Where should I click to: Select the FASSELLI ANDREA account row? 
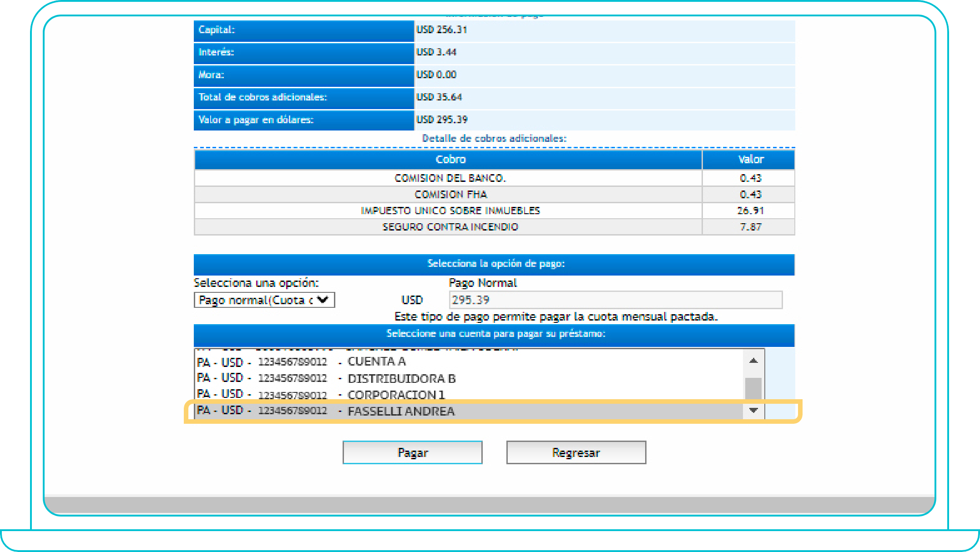tap(400, 411)
